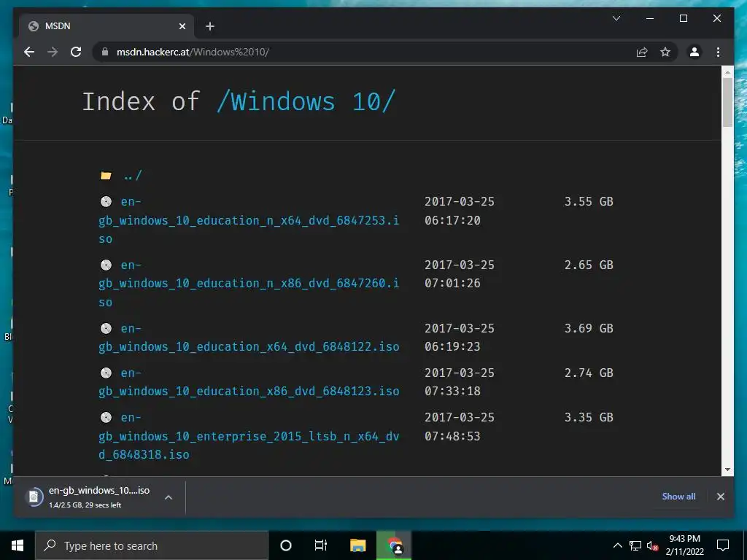Screen dimensions: 747x560
Task: Download enterprise_2015_ltsb_n_x64_dvd_6848318.iso
Action: pyautogui.click(x=249, y=436)
